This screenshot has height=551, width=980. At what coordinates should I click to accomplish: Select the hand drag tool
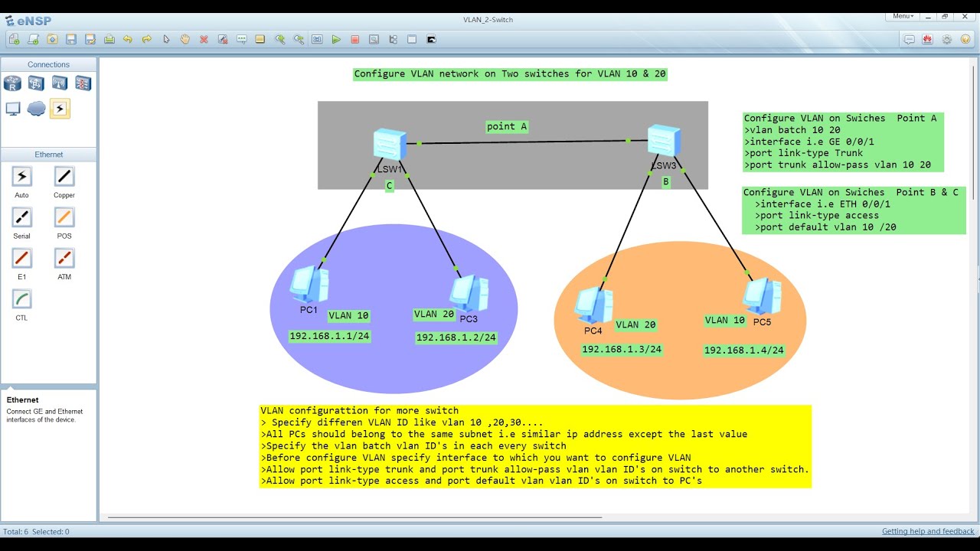pyautogui.click(x=185, y=39)
